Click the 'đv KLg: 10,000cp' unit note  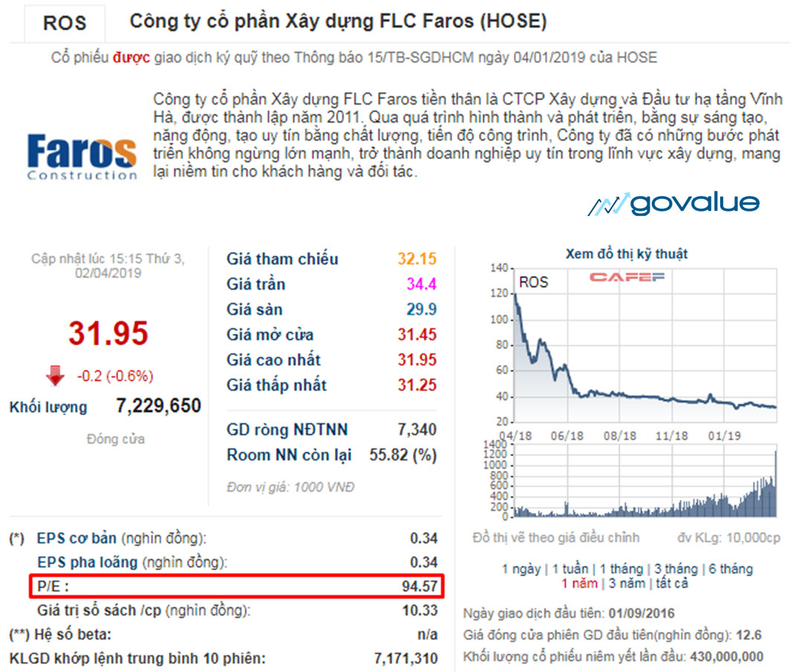[728, 538]
